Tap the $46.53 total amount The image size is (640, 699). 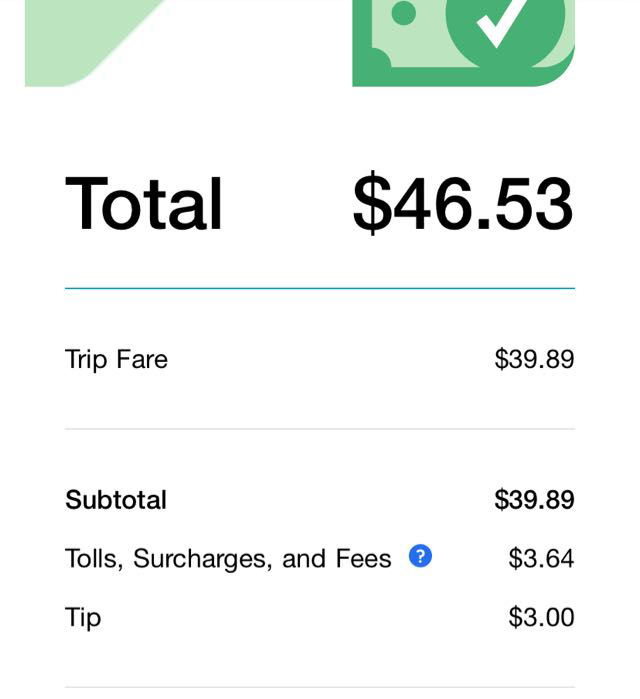(463, 204)
